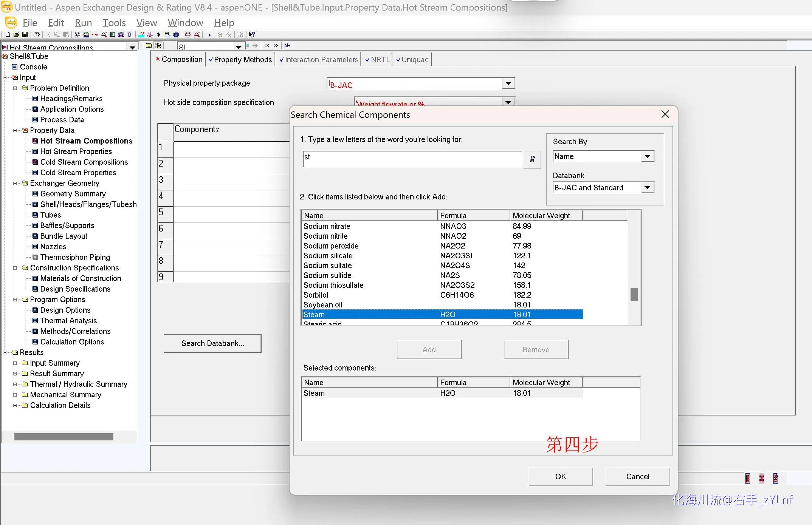The image size is (812, 525).
Task: Click the three-circles molecule toolbar icon
Action: [x=150, y=34]
